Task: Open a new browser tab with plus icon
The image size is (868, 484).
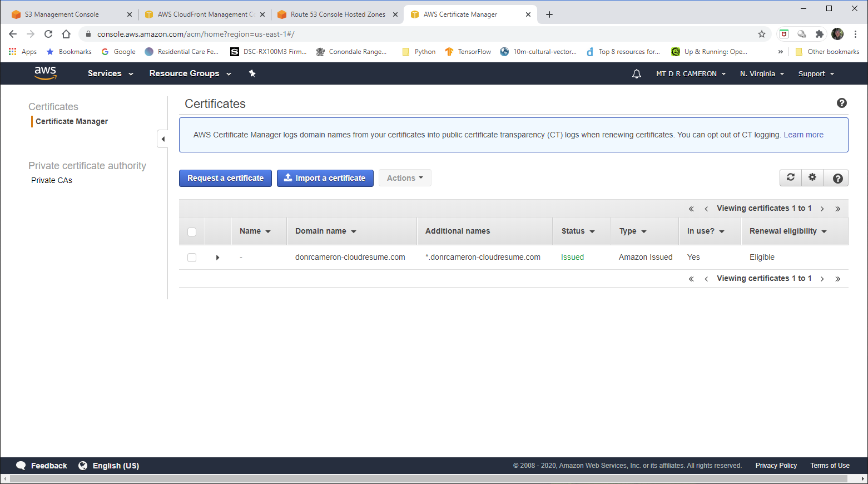Action: pyautogui.click(x=549, y=14)
